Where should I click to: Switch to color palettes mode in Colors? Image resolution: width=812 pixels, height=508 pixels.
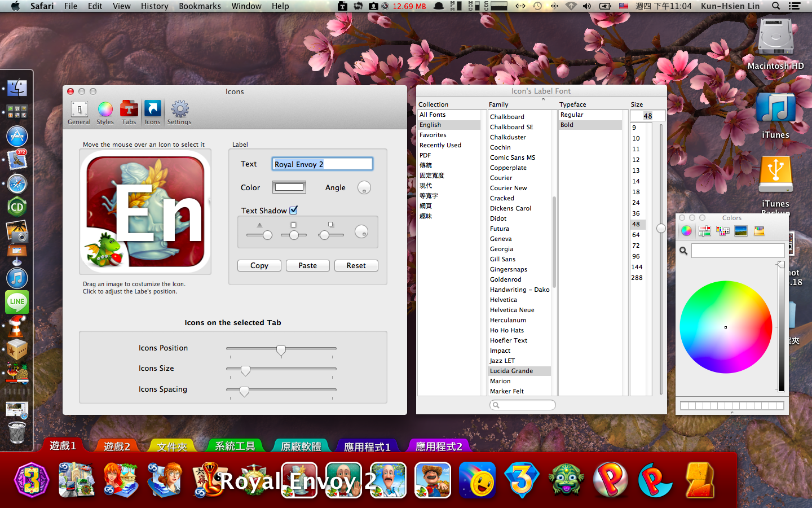[x=723, y=230]
